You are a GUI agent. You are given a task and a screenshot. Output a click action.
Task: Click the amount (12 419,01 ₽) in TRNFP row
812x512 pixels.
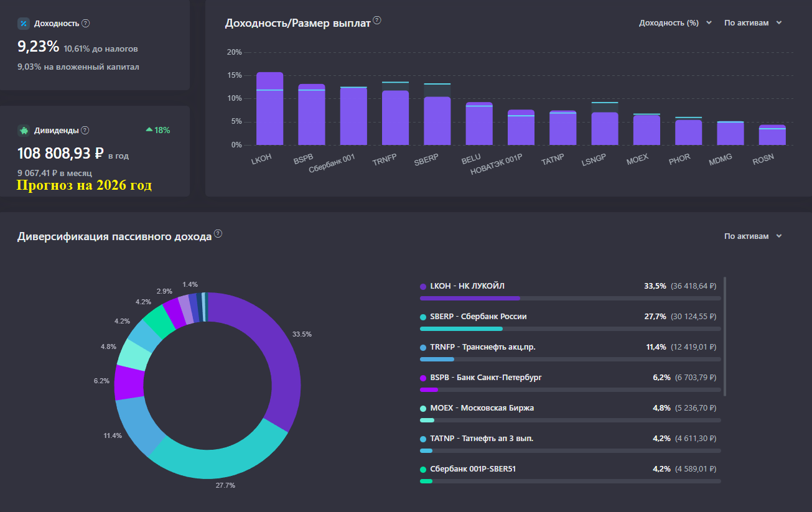pos(693,347)
